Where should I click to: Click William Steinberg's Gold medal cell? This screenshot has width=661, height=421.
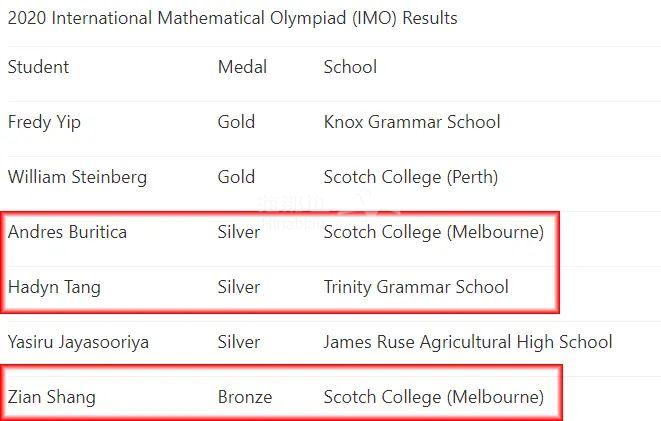(236, 177)
